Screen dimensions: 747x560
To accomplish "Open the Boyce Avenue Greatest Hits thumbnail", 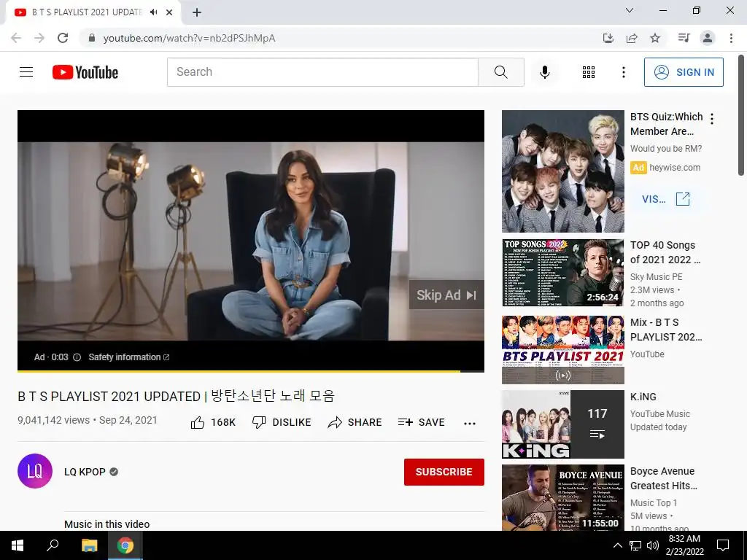I will tap(562, 497).
